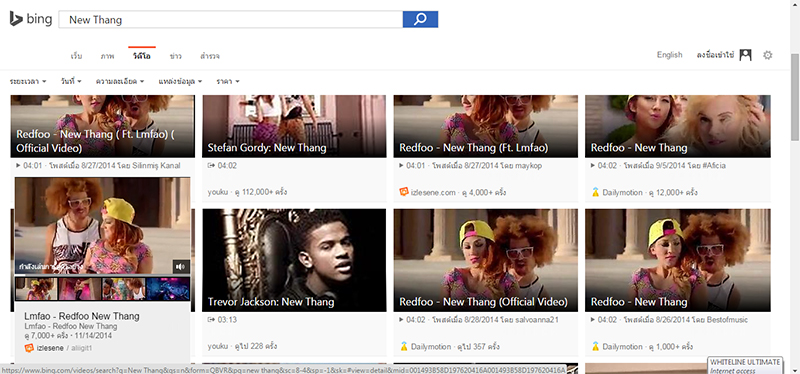Viewport: 800px width, 374px height.
Task: Click the izlesene.com icon under maykop's video
Action: [x=404, y=192]
